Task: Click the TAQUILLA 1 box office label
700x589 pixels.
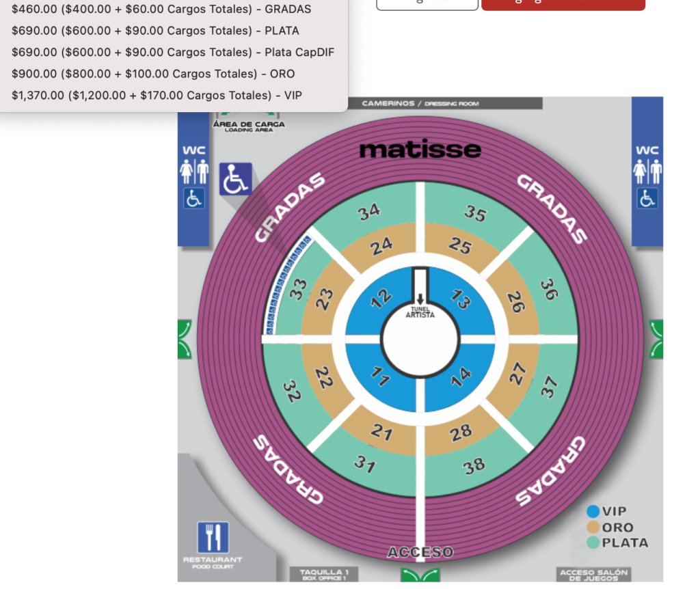Action: click(323, 574)
